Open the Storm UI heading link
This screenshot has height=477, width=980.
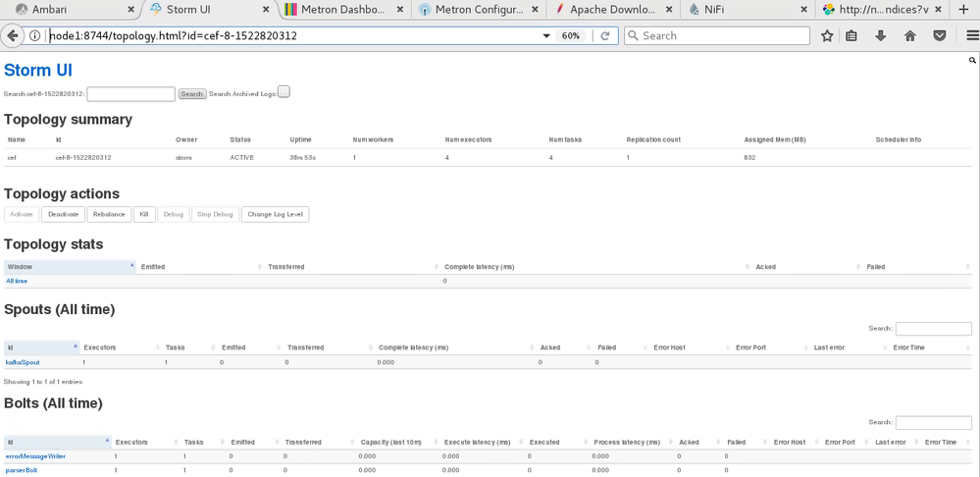(38, 70)
